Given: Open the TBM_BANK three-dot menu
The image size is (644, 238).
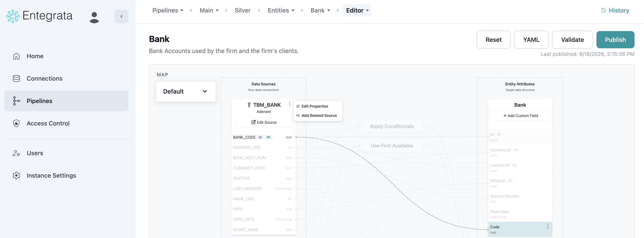Looking at the screenshot, I should tap(289, 104).
